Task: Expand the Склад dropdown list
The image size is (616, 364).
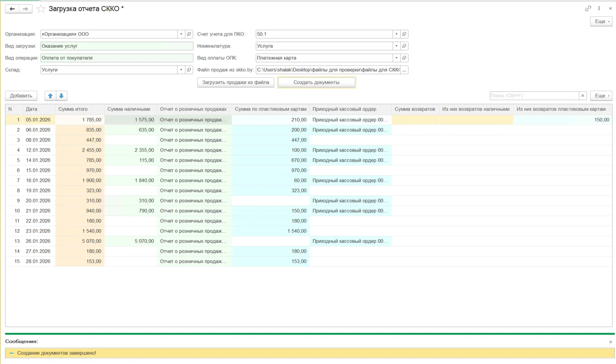Action: pyautogui.click(x=181, y=70)
